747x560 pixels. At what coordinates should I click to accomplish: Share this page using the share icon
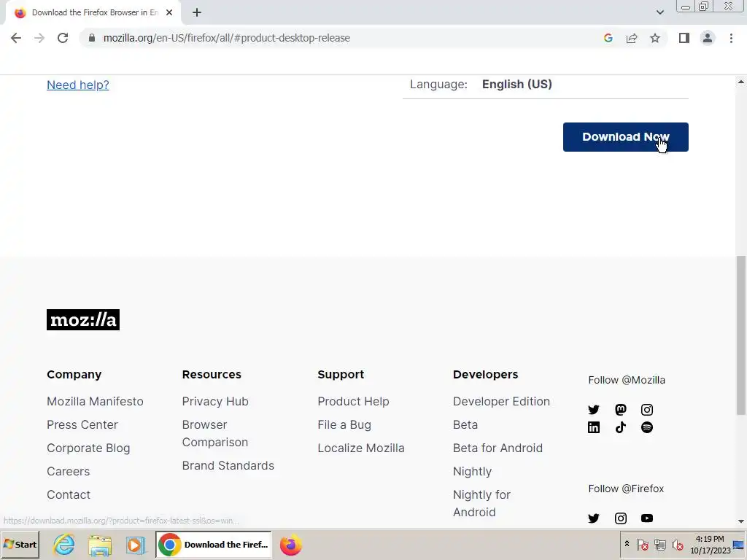[632, 38]
